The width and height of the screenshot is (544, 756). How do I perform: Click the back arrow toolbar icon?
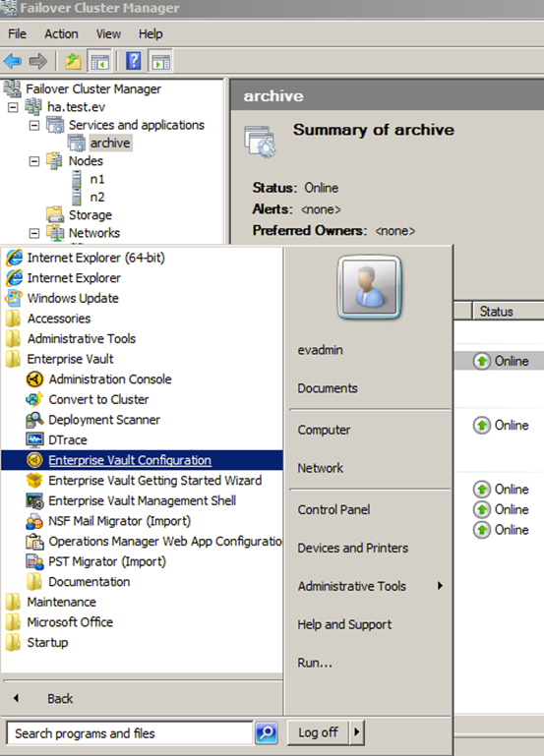click(x=13, y=61)
